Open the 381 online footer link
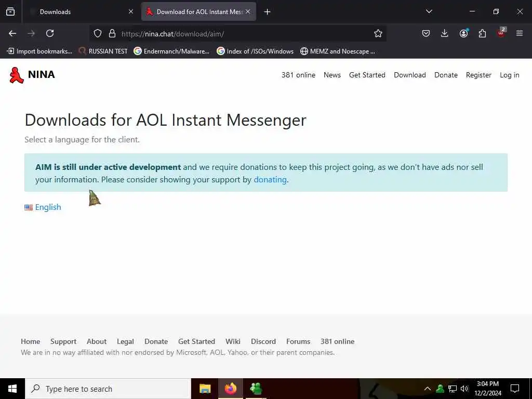532x399 pixels. [337, 341]
